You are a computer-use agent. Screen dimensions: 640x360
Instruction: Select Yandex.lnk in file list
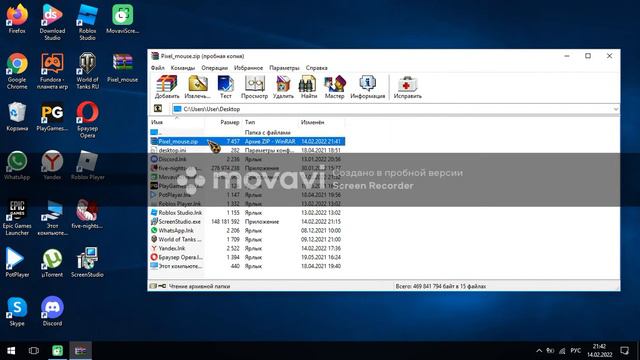[x=247, y=248]
